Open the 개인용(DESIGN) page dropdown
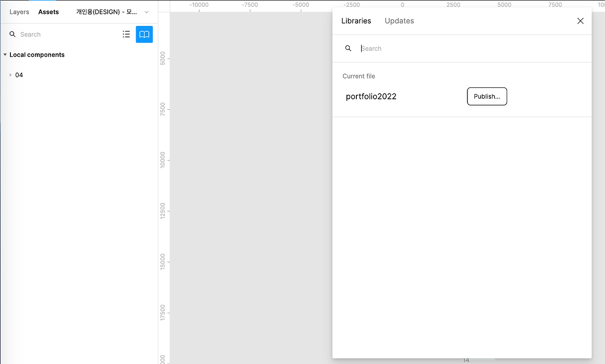Viewport: 605px width, 364px height. (x=112, y=12)
